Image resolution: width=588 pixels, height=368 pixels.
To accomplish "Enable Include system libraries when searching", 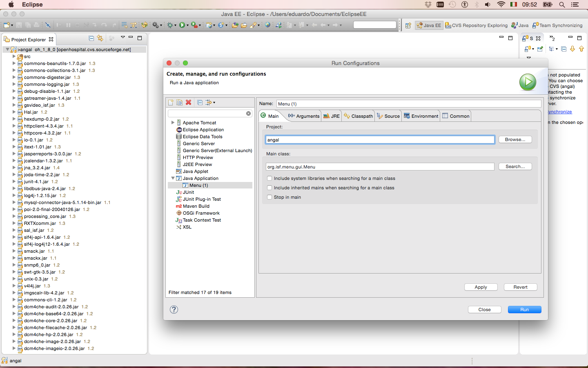I will (x=269, y=178).
